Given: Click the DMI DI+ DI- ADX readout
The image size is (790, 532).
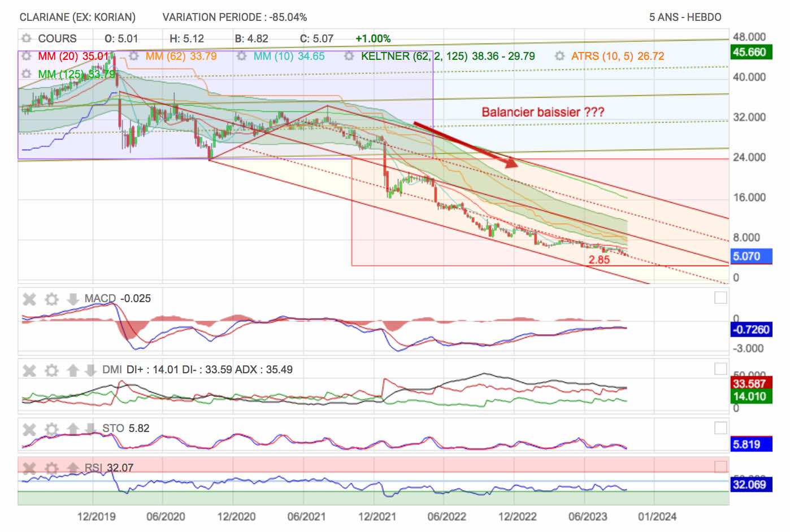Looking at the screenshot, I should (x=197, y=370).
